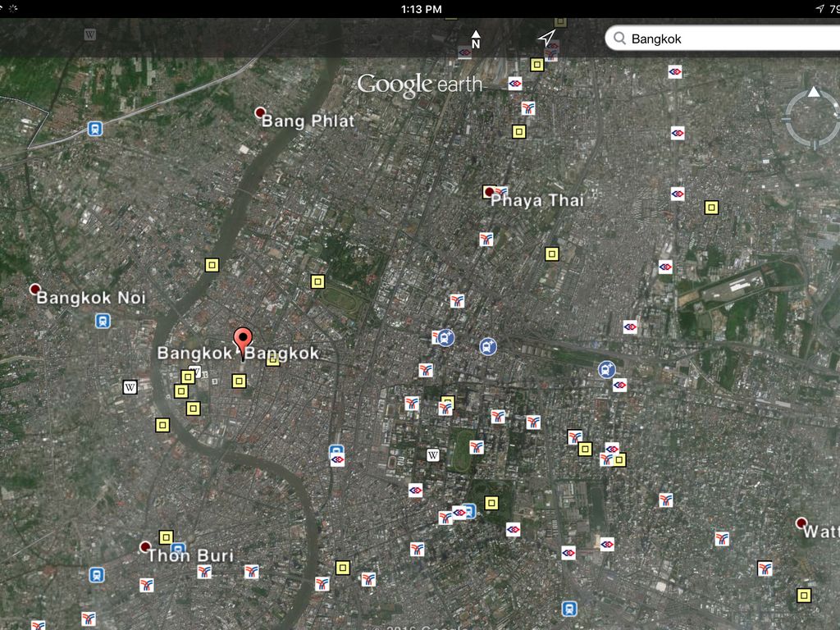Click the Bangkok search field
This screenshot has width=840, height=630.
point(730,39)
